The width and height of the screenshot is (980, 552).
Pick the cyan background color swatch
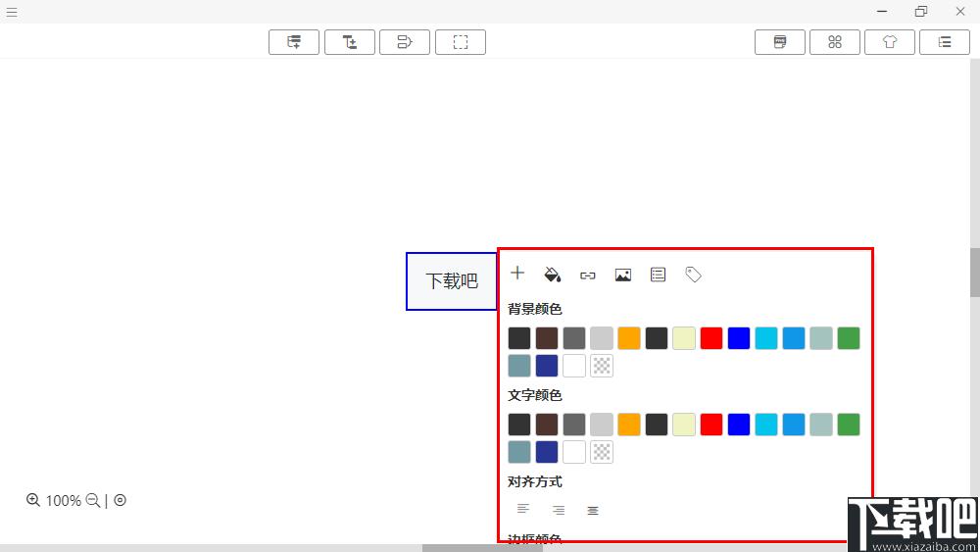tap(766, 338)
